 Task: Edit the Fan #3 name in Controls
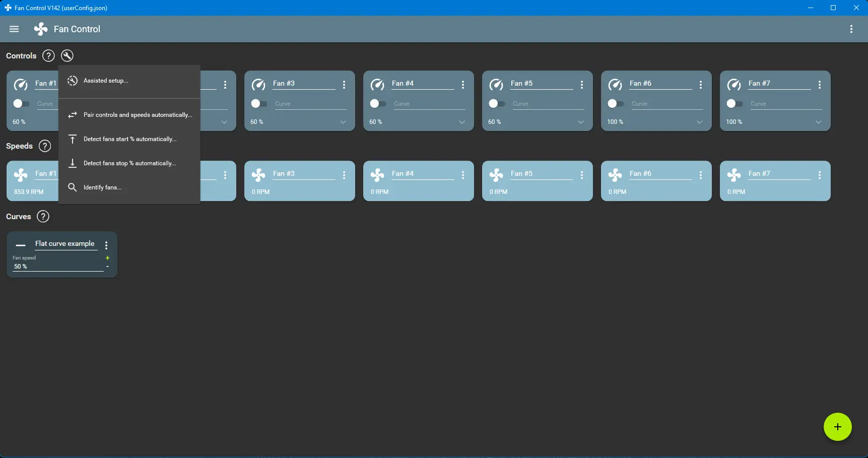304,84
